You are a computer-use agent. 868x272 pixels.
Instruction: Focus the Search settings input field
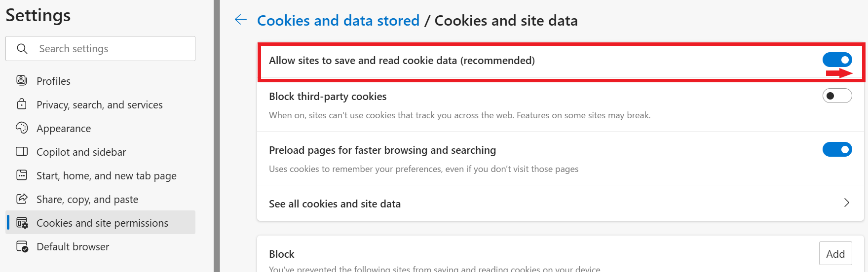tap(101, 48)
